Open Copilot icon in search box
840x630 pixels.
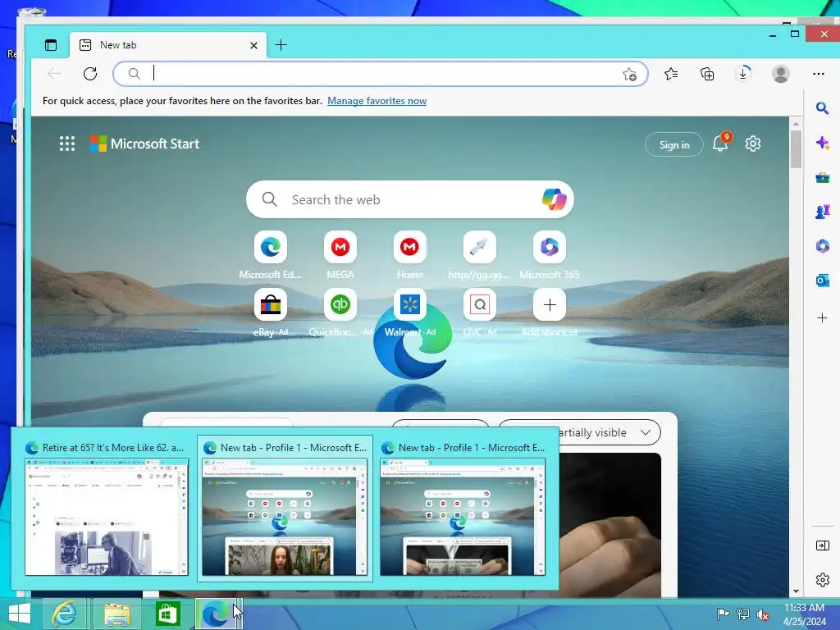(x=554, y=199)
